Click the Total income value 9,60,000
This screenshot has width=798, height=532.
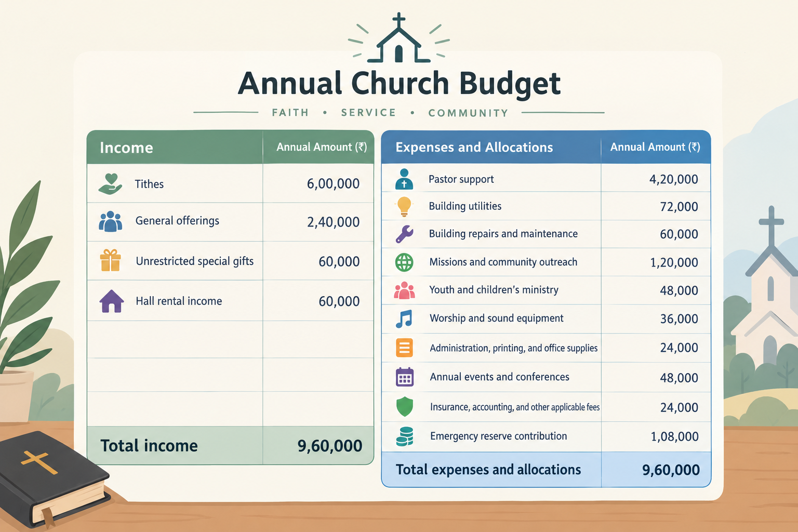(330, 446)
